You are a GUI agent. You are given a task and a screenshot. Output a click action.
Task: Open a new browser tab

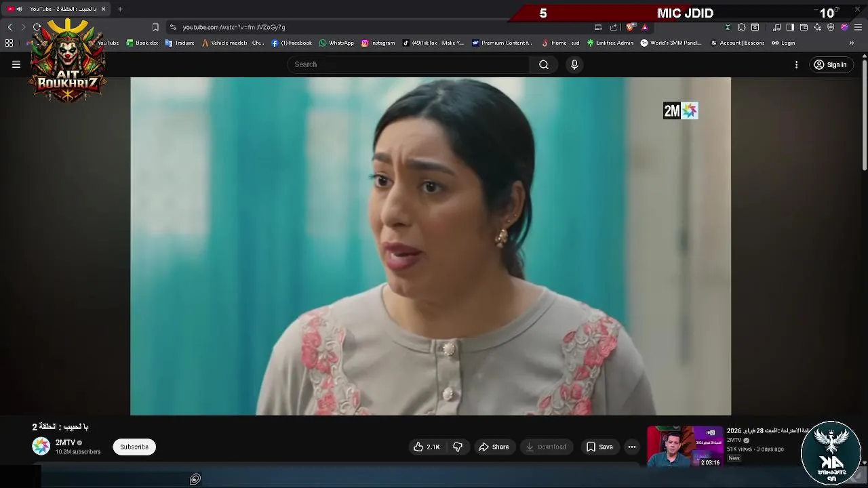pyautogui.click(x=120, y=9)
